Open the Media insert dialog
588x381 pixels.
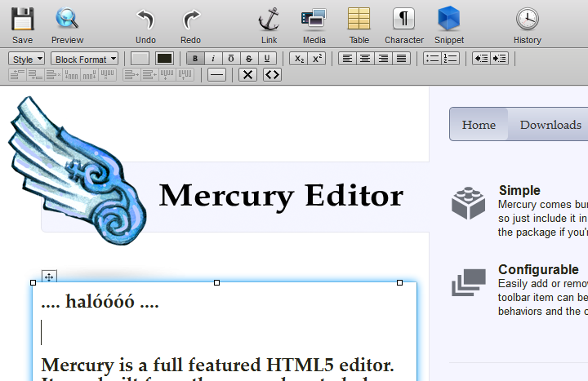(x=314, y=25)
